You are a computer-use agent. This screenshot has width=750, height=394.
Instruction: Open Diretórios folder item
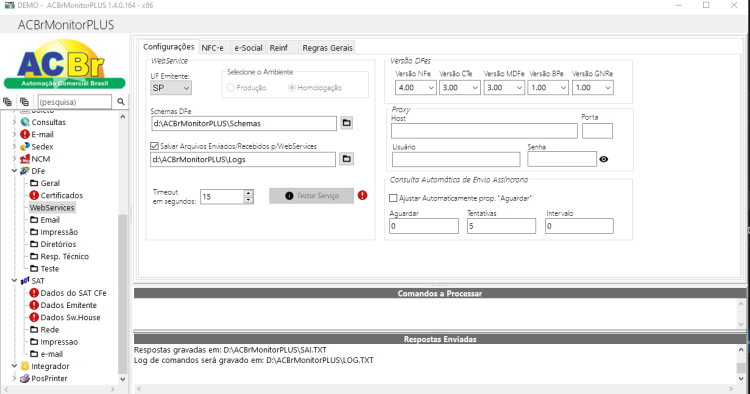click(53, 244)
